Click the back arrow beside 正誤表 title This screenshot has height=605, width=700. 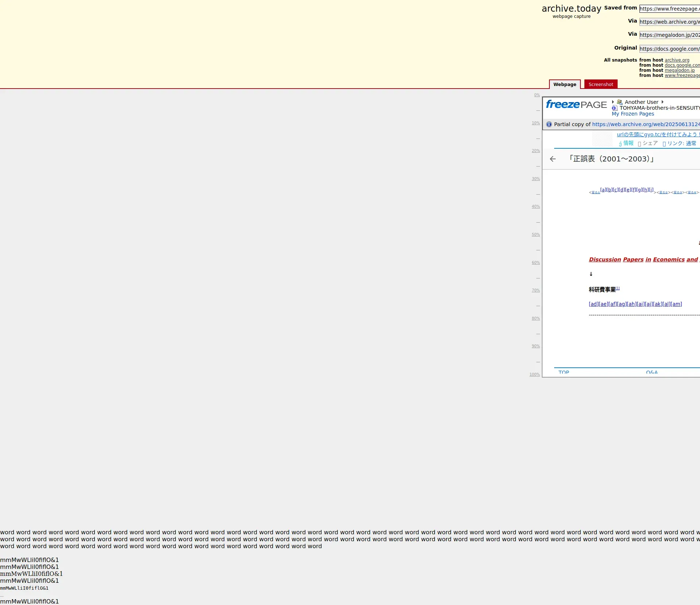coord(553,159)
